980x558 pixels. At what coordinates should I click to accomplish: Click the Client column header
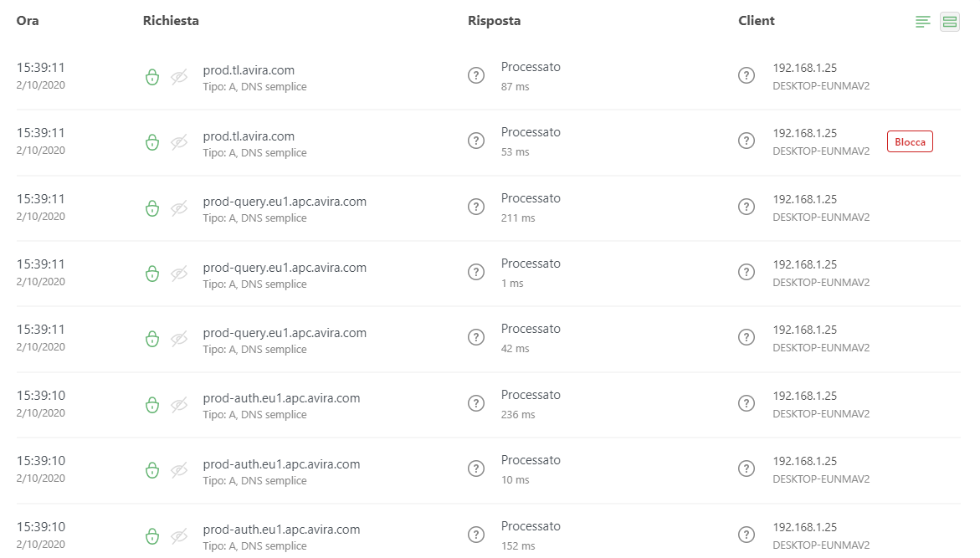click(757, 21)
